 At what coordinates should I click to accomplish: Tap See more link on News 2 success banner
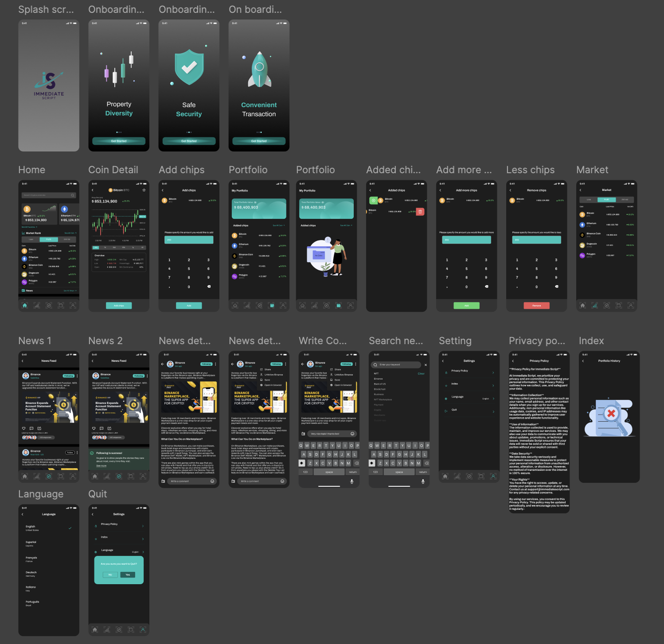tap(102, 466)
